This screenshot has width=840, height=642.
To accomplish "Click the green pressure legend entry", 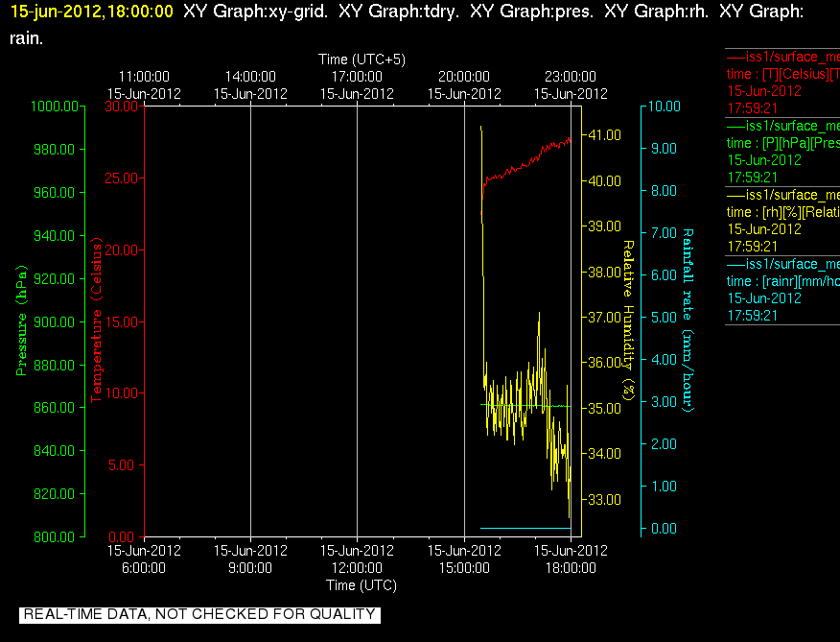I will click(x=782, y=152).
